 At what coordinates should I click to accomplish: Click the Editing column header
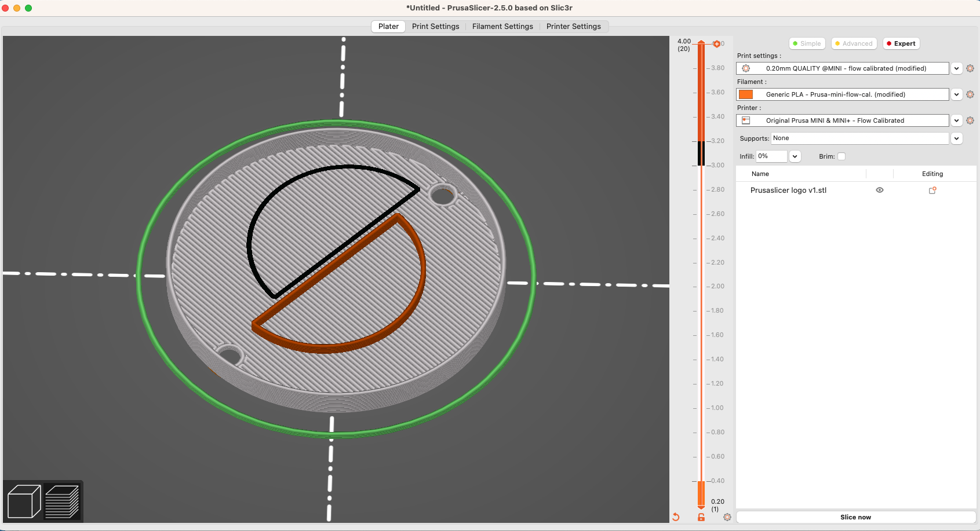click(932, 174)
